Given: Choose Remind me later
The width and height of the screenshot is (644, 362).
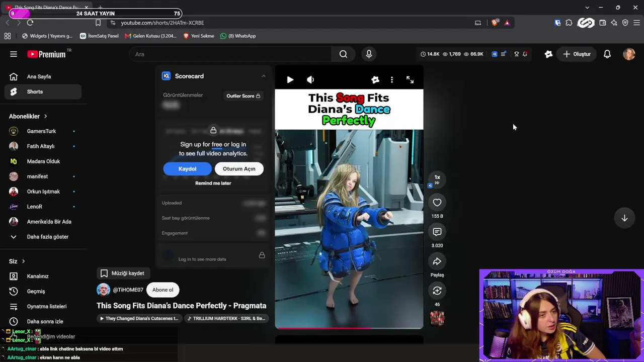Looking at the screenshot, I should pyautogui.click(x=213, y=183).
